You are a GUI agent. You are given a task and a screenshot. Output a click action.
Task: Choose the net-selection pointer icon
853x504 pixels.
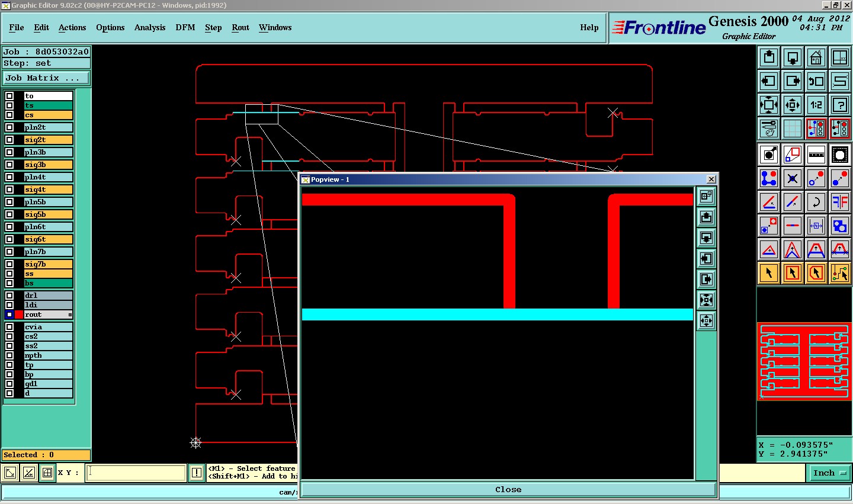(840, 273)
